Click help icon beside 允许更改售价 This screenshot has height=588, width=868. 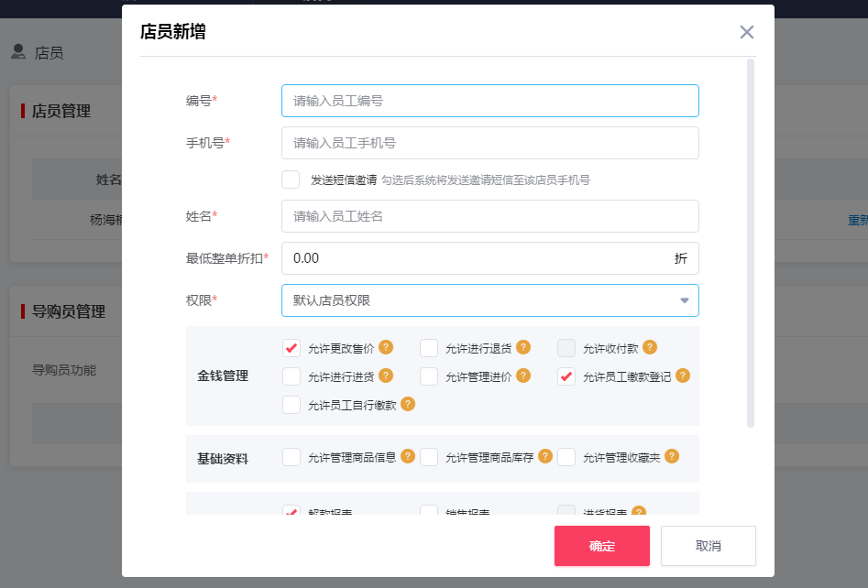point(387,348)
